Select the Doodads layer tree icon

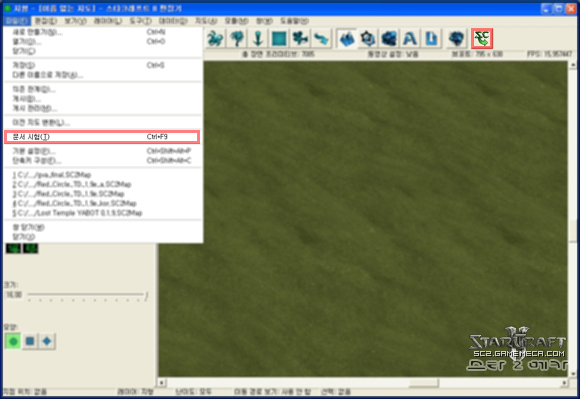[x=237, y=38]
